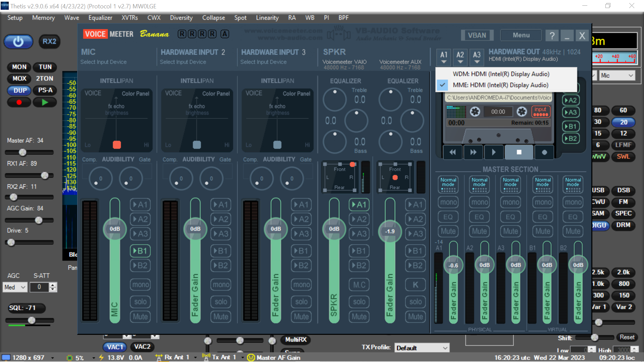Open the AGC Med dropdown

15,287
